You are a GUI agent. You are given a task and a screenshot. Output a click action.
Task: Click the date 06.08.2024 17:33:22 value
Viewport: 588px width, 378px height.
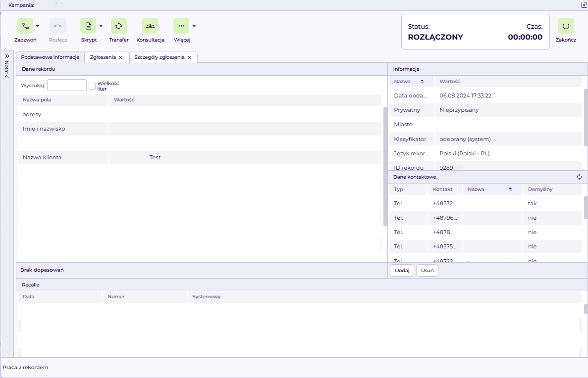coord(465,95)
